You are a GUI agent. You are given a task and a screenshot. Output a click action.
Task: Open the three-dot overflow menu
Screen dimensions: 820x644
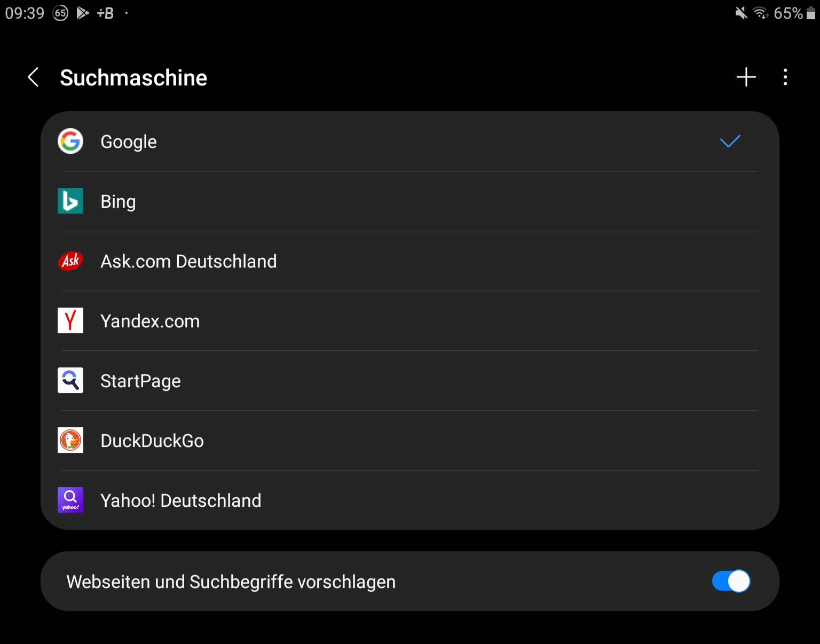(785, 77)
